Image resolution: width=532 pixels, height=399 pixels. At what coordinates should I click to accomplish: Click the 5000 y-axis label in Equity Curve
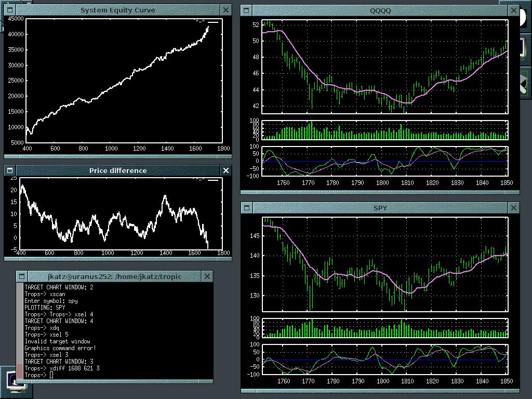(17, 142)
